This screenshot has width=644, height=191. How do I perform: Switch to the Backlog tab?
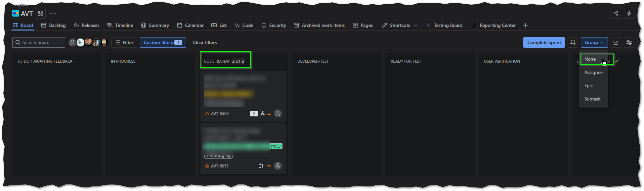53,25
